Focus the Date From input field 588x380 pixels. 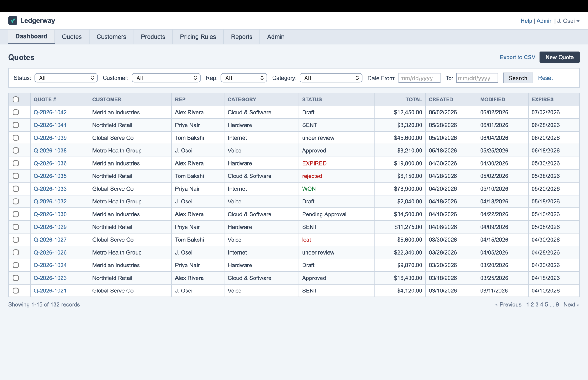pyautogui.click(x=419, y=78)
